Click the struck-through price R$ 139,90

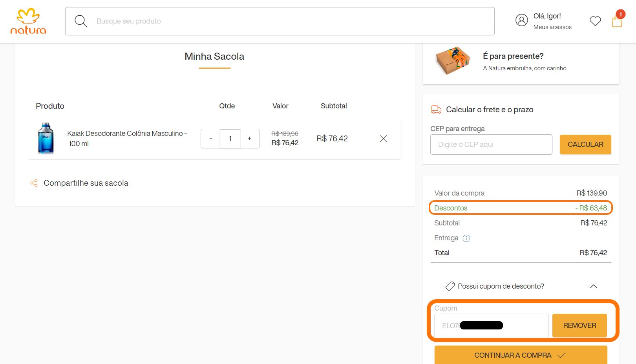tap(285, 134)
